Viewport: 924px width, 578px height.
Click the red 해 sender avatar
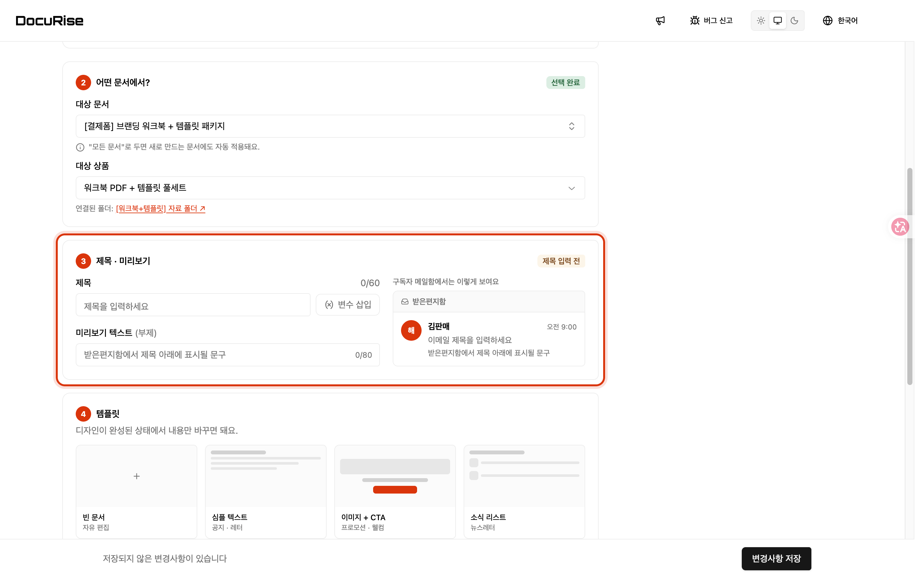coord(411,330)
